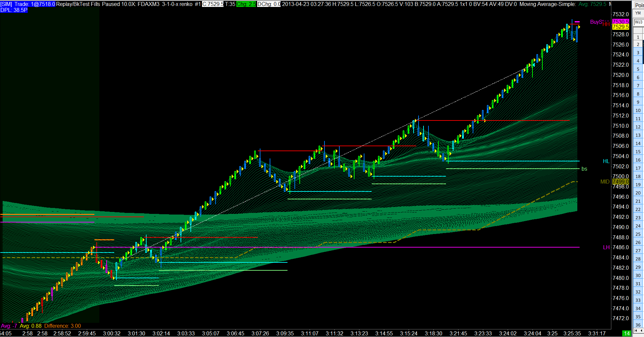Click the WJ3 cell reference field
The image size is (644, 337).
coord(638,22)
